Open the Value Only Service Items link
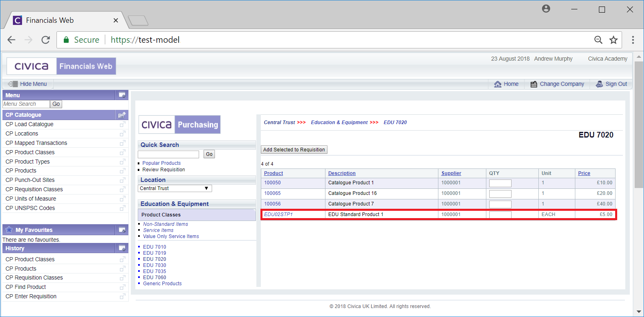 [171, 236]
